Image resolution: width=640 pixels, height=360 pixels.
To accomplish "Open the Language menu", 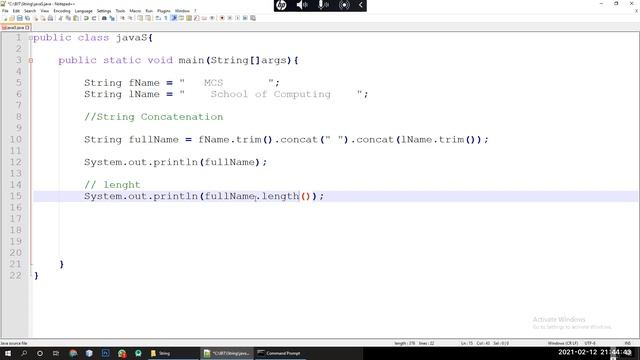I will pyautogui.click(x=84, y=11).
